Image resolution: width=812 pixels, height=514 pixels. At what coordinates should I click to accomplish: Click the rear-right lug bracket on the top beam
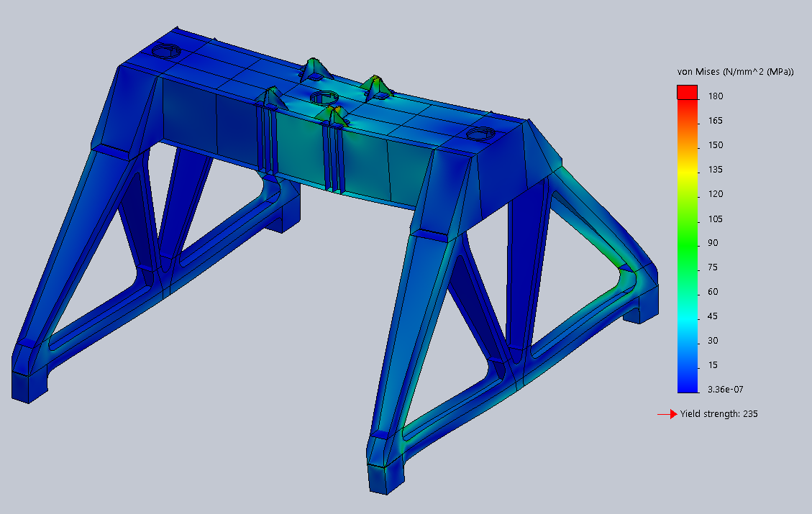[x=375, y=86]
